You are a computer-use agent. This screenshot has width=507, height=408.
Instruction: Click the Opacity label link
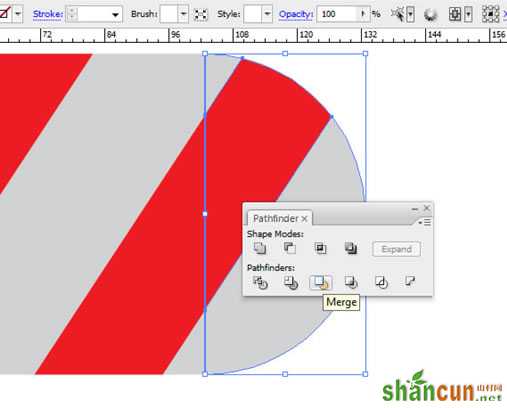pyautogui.click(x=296, y=14)
